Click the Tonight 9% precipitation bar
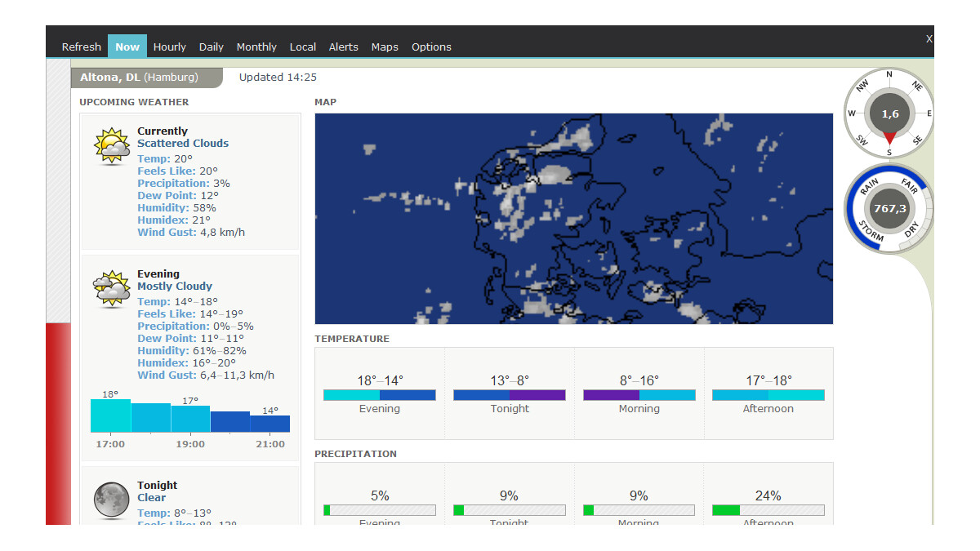Viewport: 980px width, 551px height. coord(510,510)
